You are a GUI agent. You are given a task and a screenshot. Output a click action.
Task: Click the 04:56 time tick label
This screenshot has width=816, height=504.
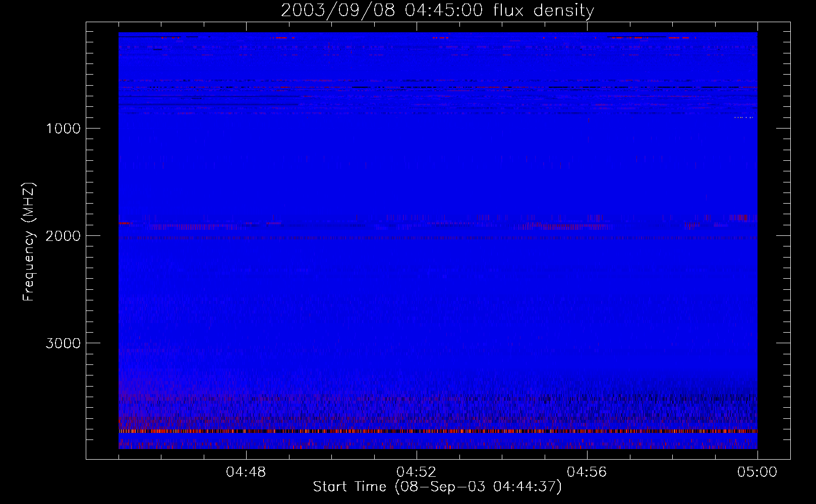587,472
